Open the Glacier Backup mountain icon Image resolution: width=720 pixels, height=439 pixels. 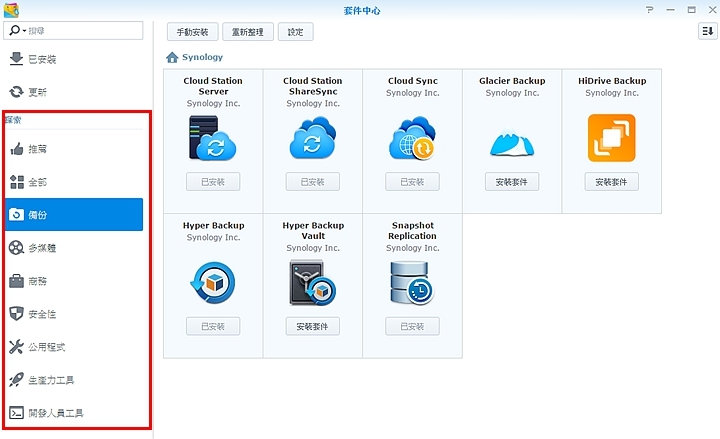(x=512, y=141)
